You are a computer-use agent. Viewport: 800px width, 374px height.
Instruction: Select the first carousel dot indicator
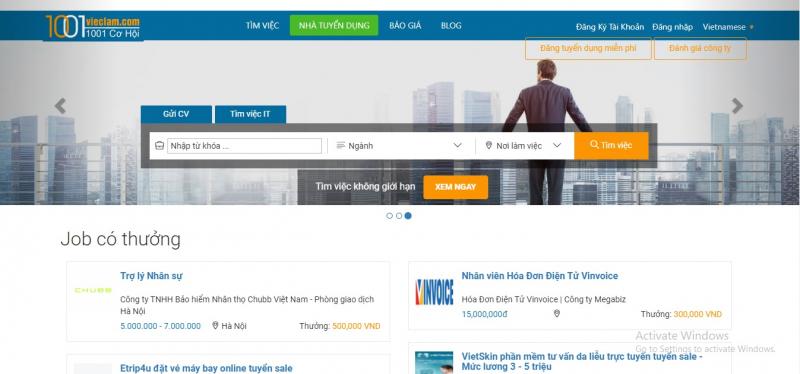389,216
